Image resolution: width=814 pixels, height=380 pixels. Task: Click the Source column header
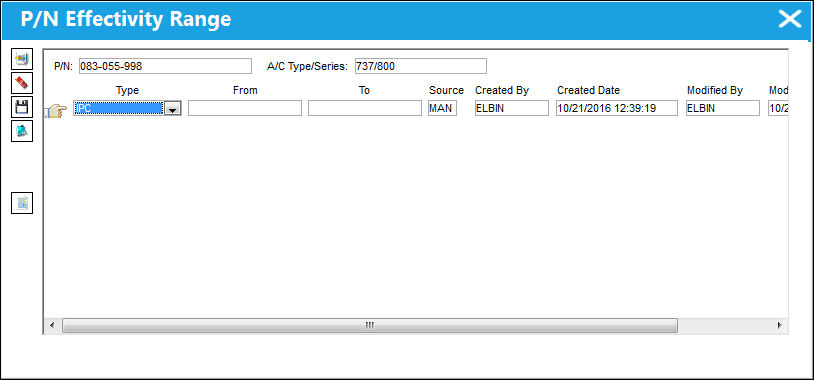point(446,90)
